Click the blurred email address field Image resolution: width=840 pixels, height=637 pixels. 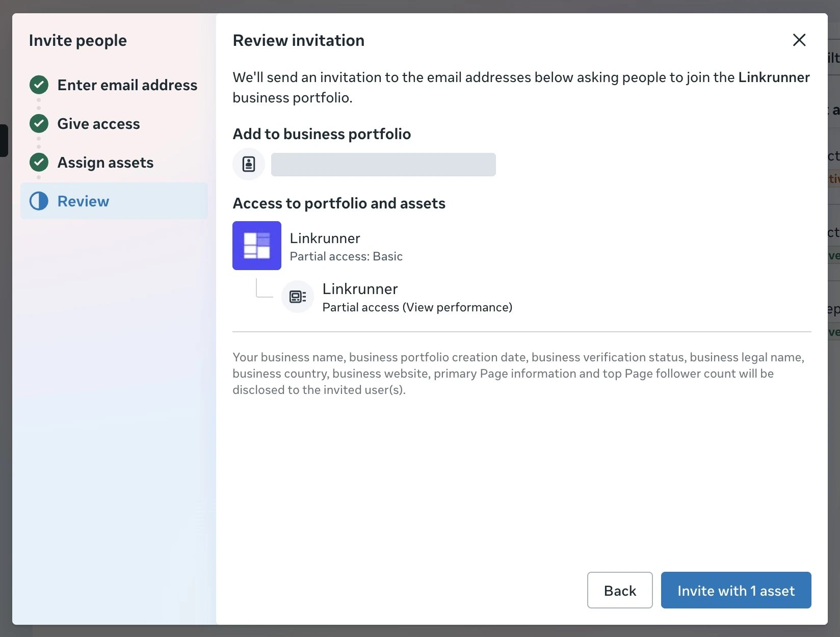(x=383, y=164)
